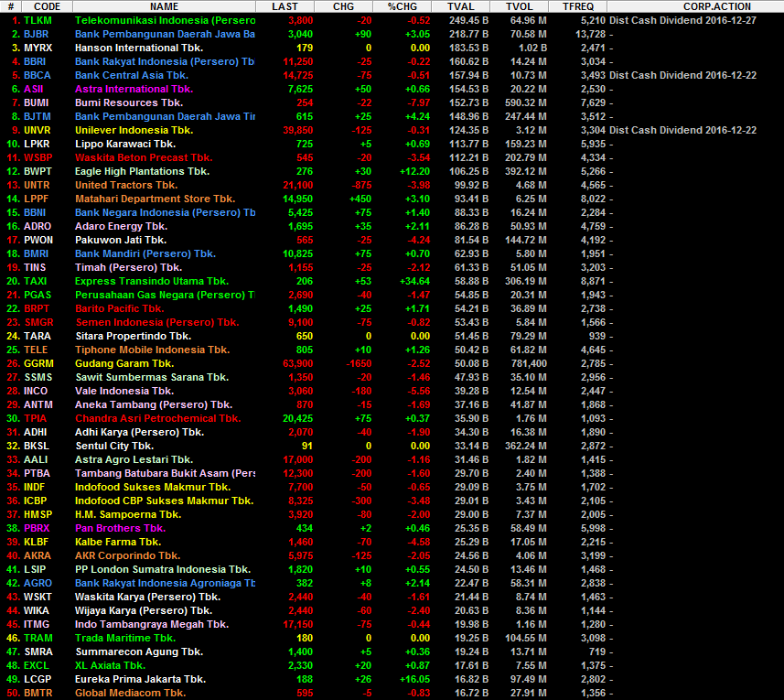Click the TVOL column header
The width and height of the screenshot is (784, 700).
click(519, 6)
